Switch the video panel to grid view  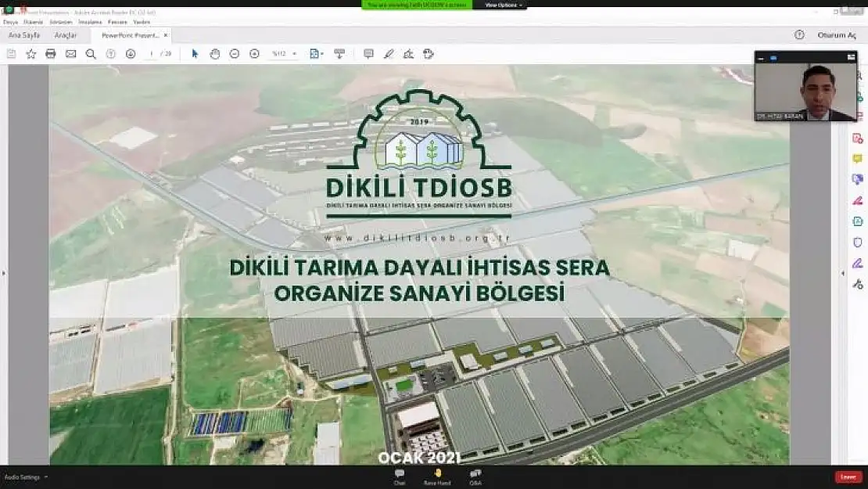pyautogui.click(x=851, y=57)
